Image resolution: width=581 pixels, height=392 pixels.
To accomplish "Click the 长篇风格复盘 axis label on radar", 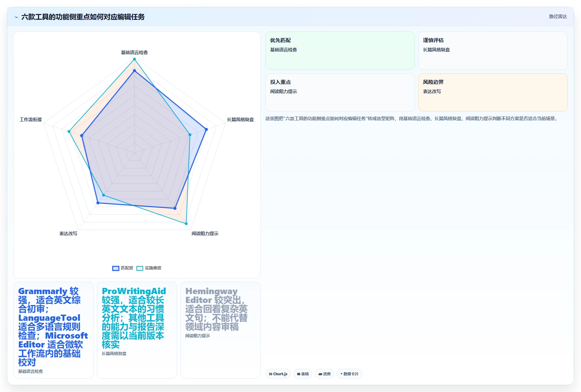I will pyautogui.click(x=240, y=119).
